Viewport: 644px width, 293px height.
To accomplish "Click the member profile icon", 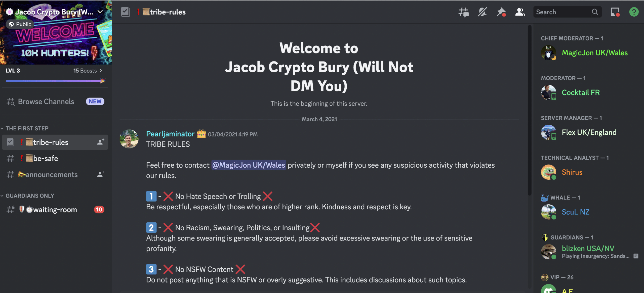I will [519, 12].
